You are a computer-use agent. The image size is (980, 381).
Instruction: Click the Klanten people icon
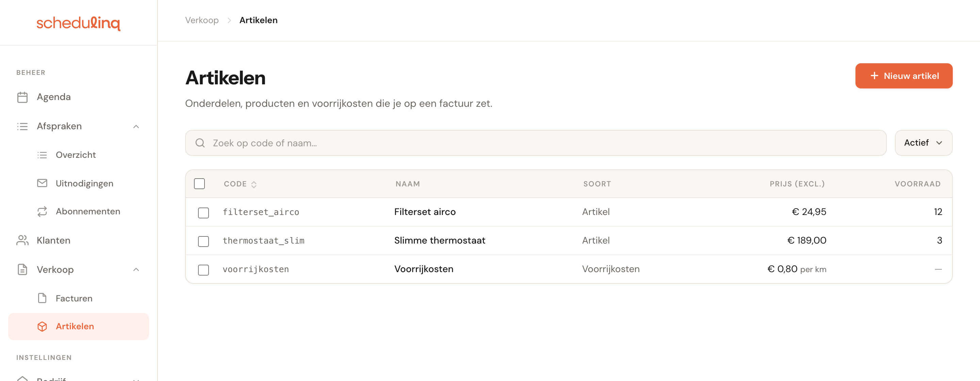point(22,240)
